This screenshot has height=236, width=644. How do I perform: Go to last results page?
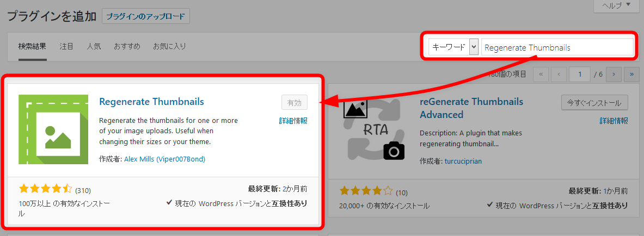coord(631,74)
